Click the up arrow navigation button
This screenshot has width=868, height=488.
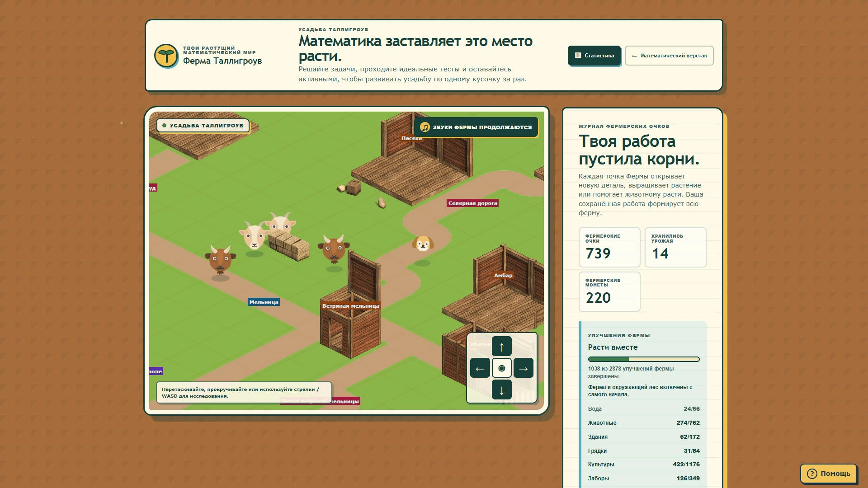point(501,347)
